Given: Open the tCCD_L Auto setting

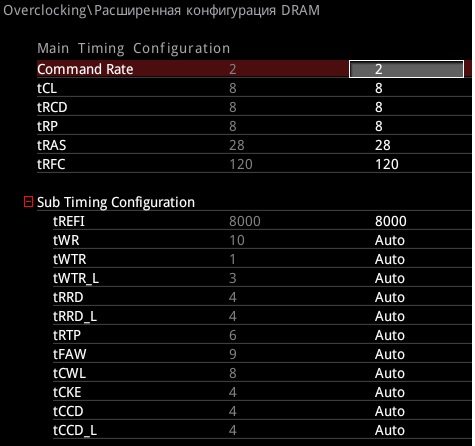Looking at the screenshot, I should pos(390,430).
